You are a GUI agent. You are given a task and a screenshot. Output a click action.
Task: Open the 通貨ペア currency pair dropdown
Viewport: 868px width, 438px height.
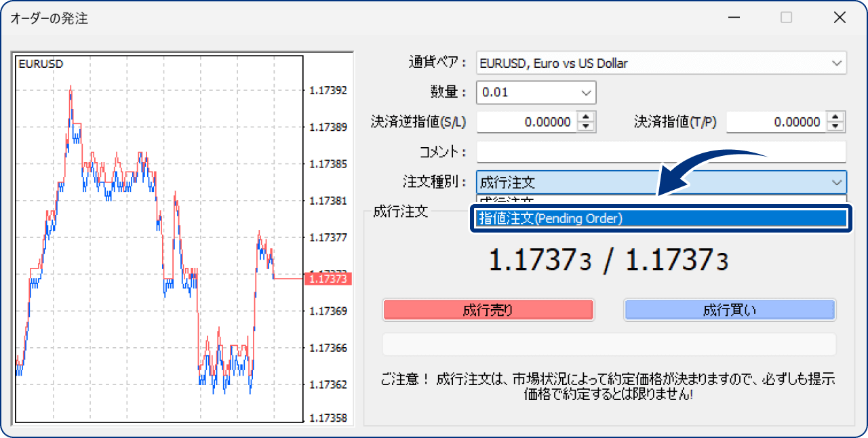tap(835, 63)
